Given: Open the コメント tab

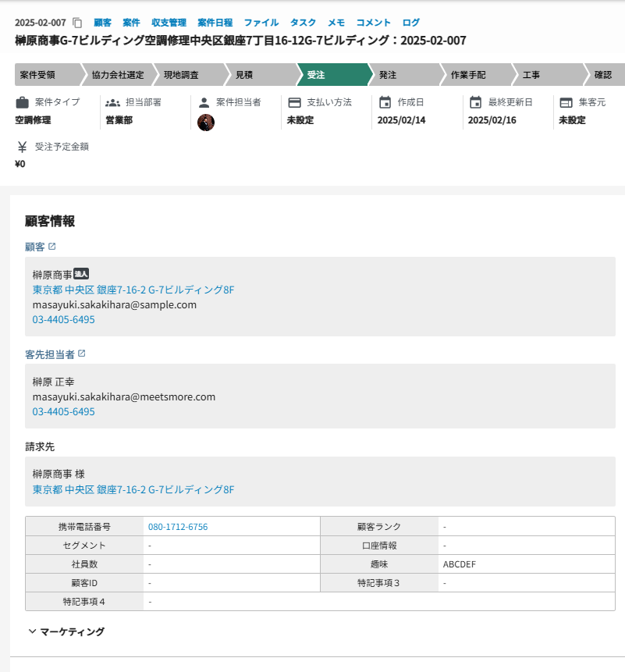Looking at the screenshot, I should coord(373,23).
